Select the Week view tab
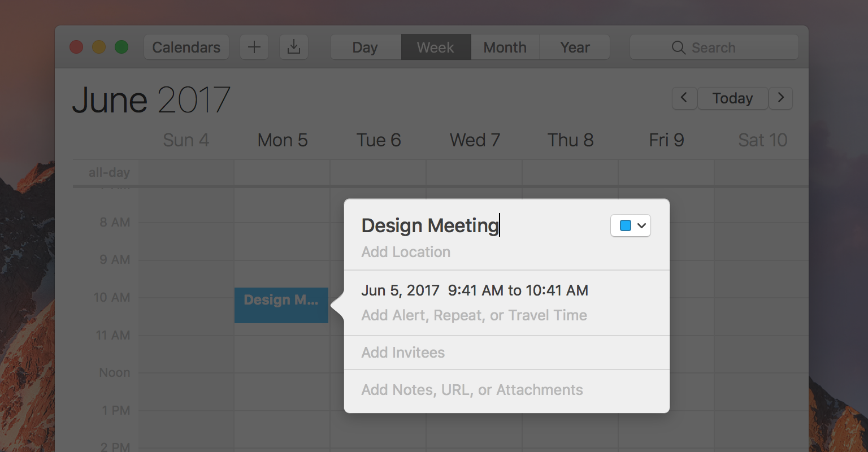The width and height of the screenshot is (868, 452). click(x=436, y=47)
